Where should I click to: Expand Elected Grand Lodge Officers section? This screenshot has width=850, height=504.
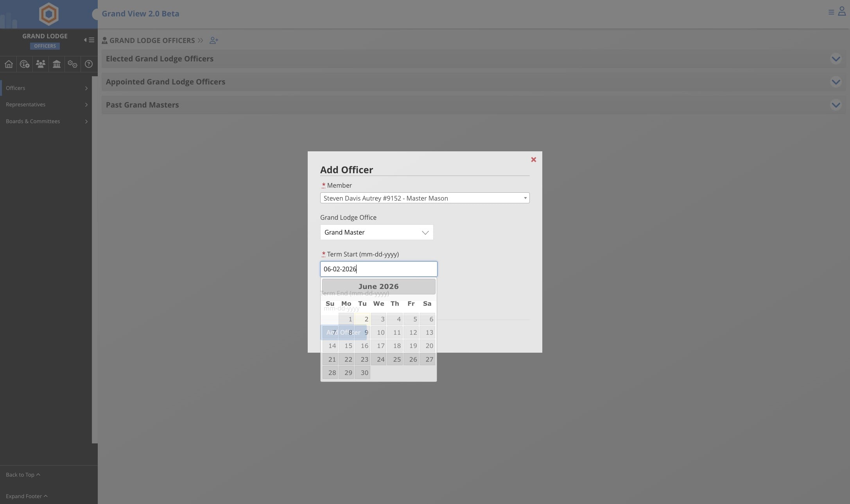click(836, 59)
